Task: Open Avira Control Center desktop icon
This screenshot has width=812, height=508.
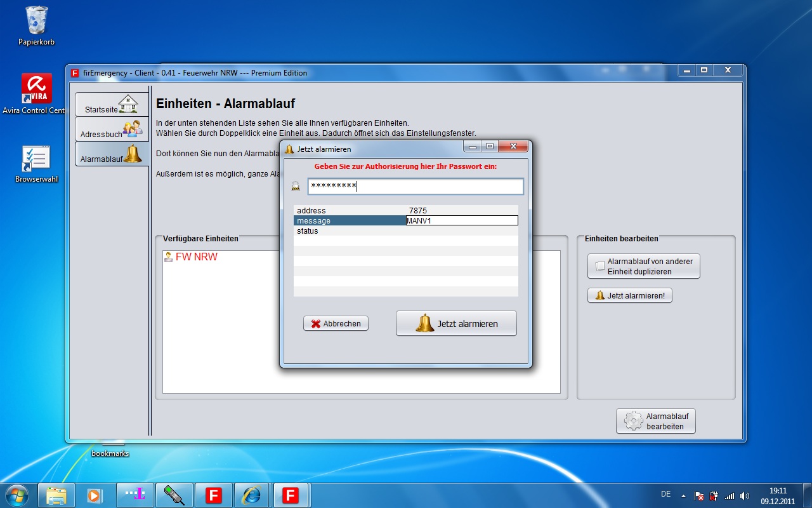Action: pos(36,93)
